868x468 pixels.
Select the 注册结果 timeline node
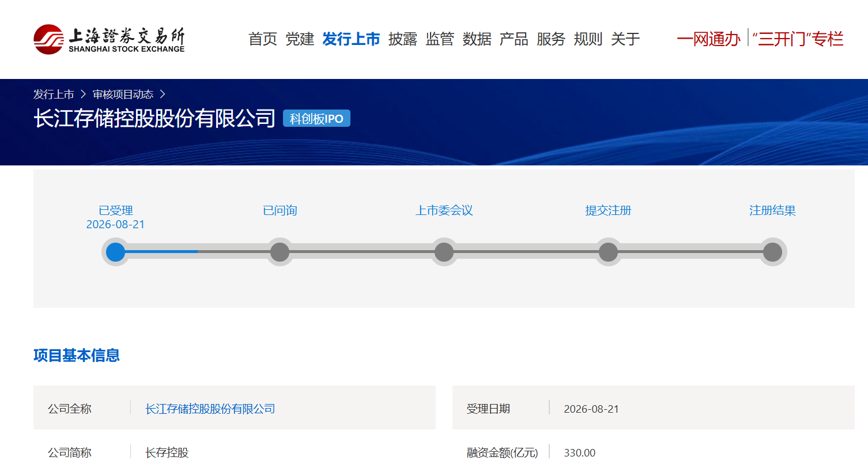[x=772, y=252]
